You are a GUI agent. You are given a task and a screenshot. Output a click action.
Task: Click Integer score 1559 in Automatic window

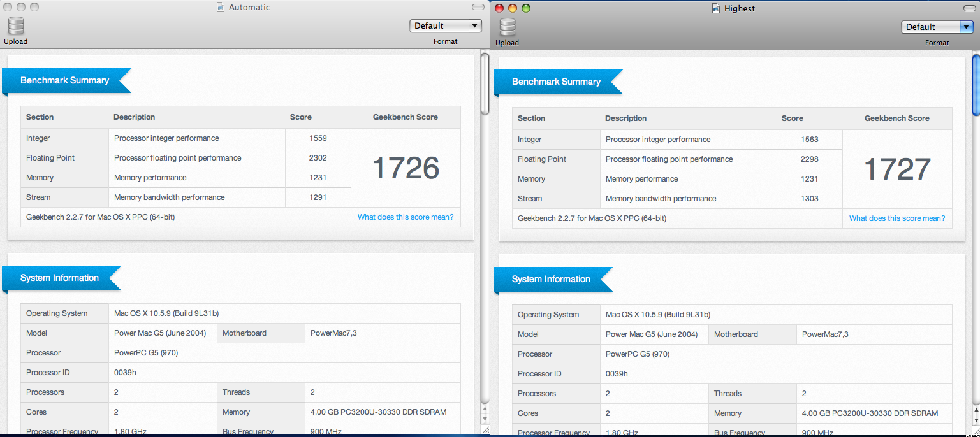tap(318, 138)
